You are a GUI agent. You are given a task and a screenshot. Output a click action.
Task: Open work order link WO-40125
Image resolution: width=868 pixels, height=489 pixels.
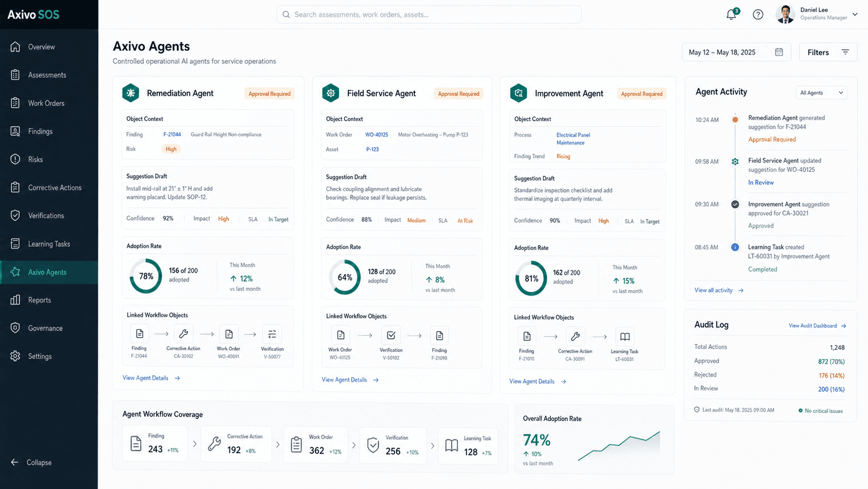tap(376, 135)
